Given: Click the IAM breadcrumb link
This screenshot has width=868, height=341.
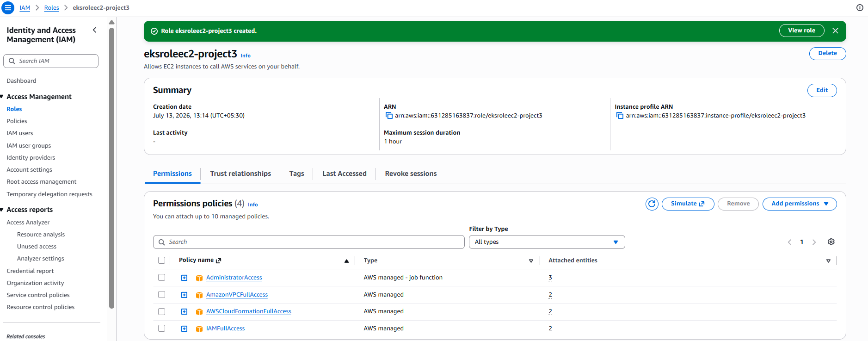Looking at the screenshot, I should pos(25,8).
